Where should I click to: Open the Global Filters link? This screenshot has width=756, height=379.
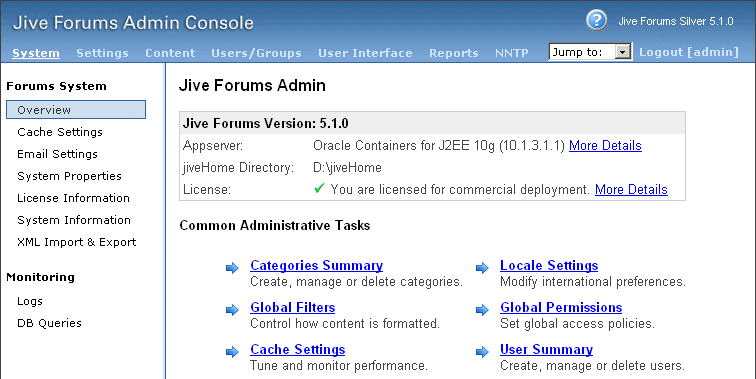293,308
